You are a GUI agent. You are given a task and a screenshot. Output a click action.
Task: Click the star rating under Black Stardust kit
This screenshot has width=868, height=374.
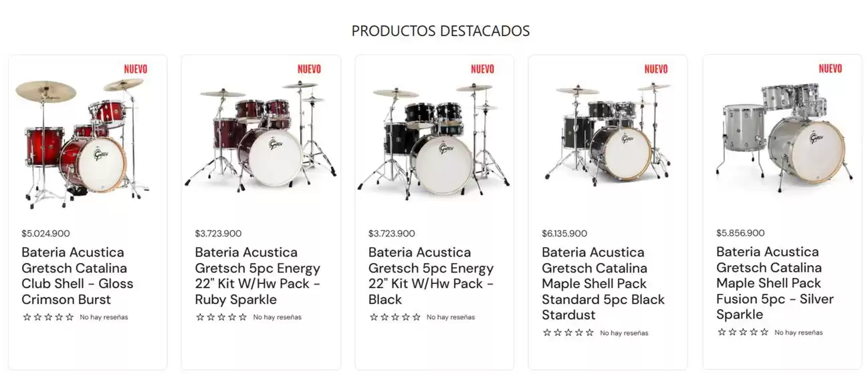click(x=568, y=333)
